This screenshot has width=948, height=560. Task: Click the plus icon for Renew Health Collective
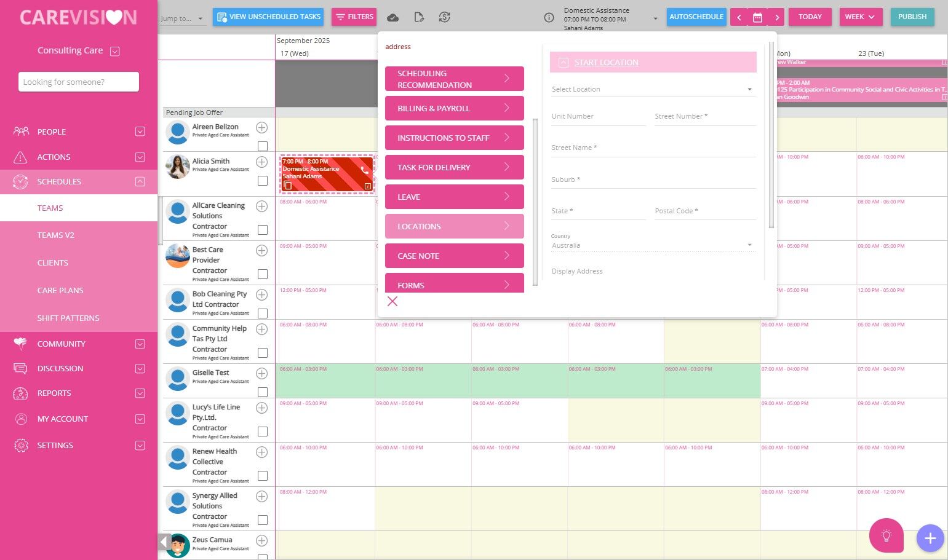[262, 452]
